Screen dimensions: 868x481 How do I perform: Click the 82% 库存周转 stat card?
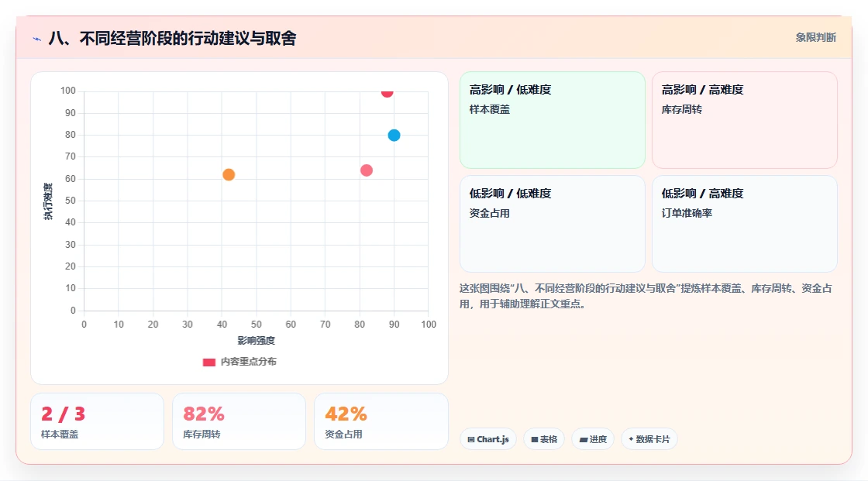[x=239, y=421]
